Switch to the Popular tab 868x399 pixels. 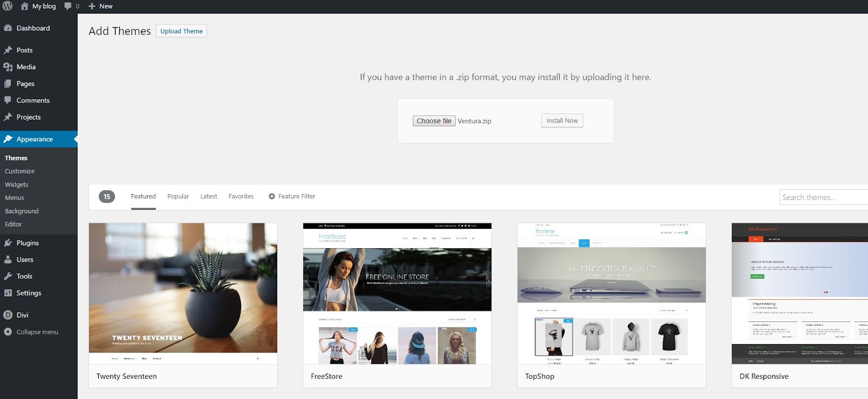(x=178, y=196)
